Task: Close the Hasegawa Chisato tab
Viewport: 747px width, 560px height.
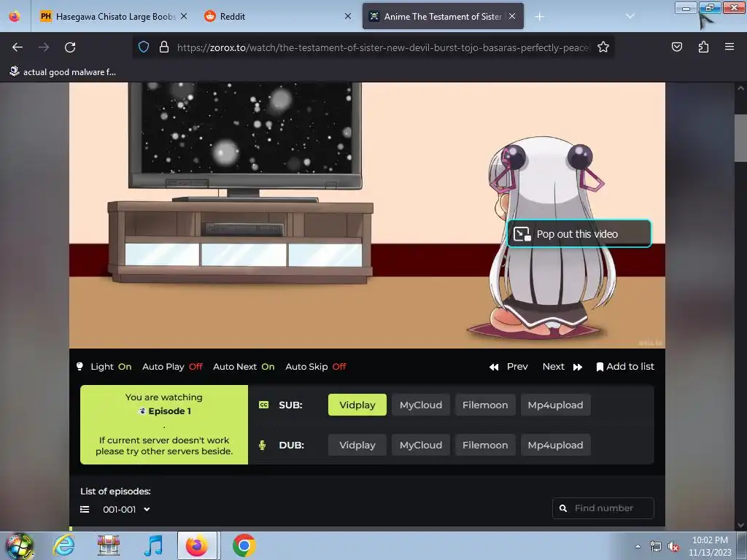Action: tap(184, 16)
